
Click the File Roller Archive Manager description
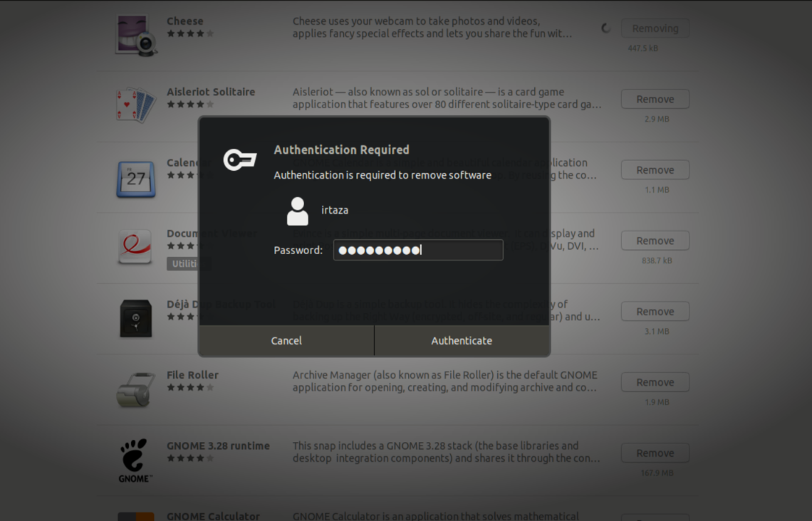[445, 381]
